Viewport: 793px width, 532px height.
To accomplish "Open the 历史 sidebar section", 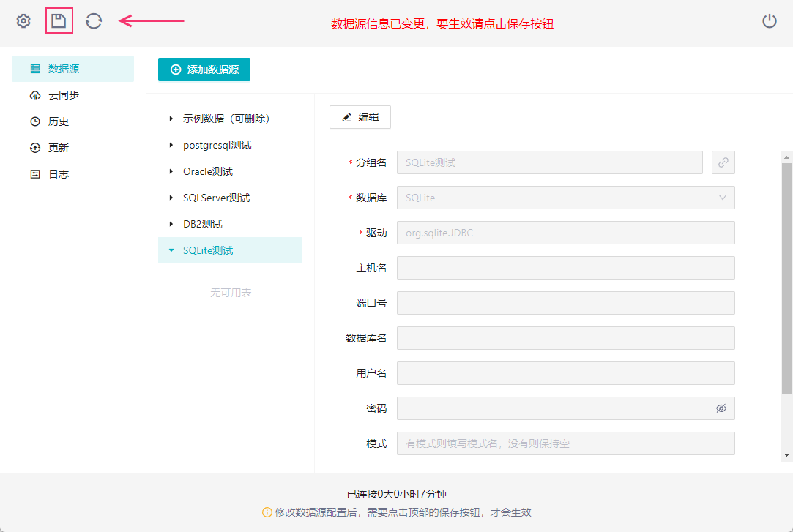I will [72, 121].
